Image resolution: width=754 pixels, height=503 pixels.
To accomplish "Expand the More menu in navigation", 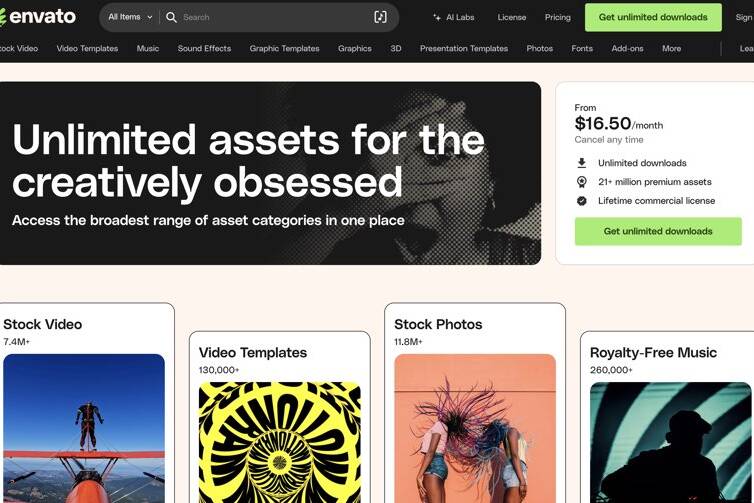I will 671,49.
